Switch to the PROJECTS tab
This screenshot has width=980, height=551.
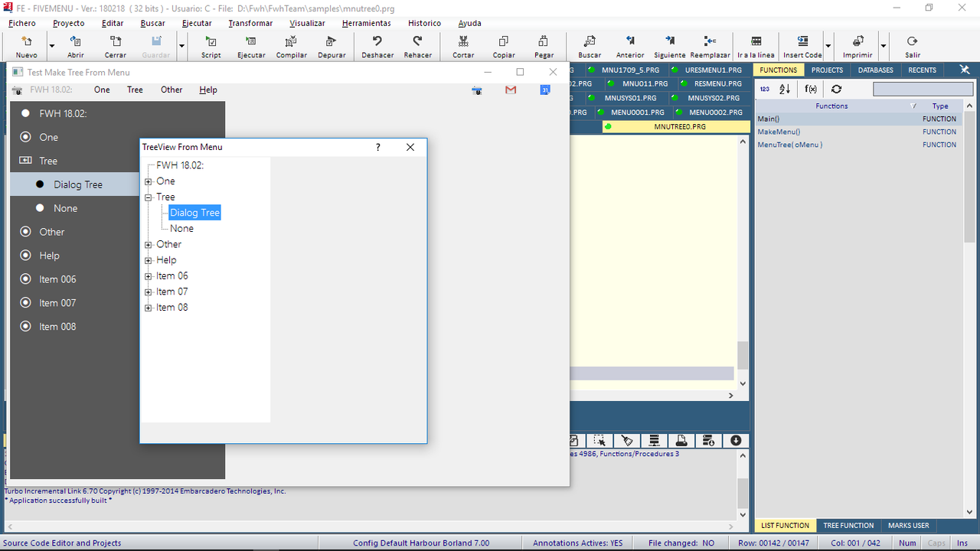click(x=828, y=70)
